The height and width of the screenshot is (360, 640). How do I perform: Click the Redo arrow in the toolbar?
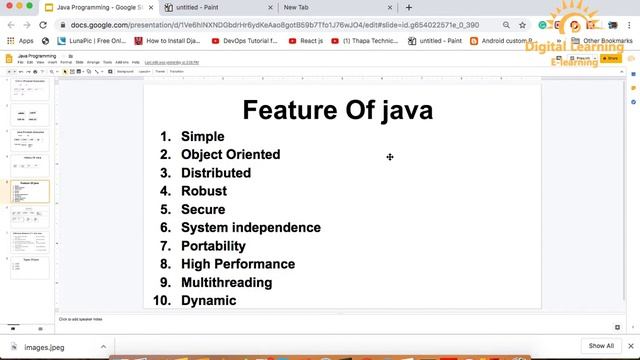click(28, 72)
